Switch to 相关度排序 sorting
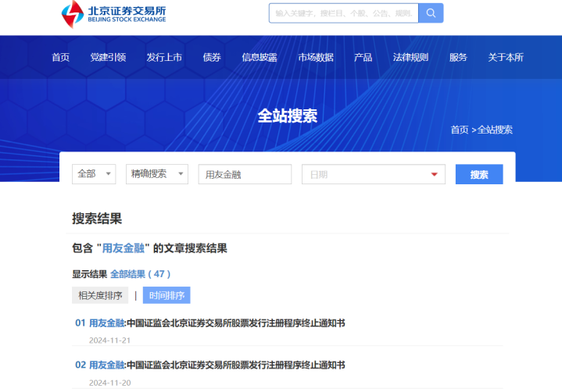562x392 pixels. click(100, 295)
